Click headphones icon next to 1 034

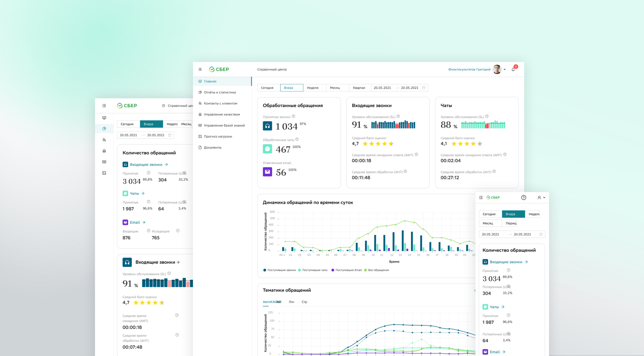(x=268, y=126)
